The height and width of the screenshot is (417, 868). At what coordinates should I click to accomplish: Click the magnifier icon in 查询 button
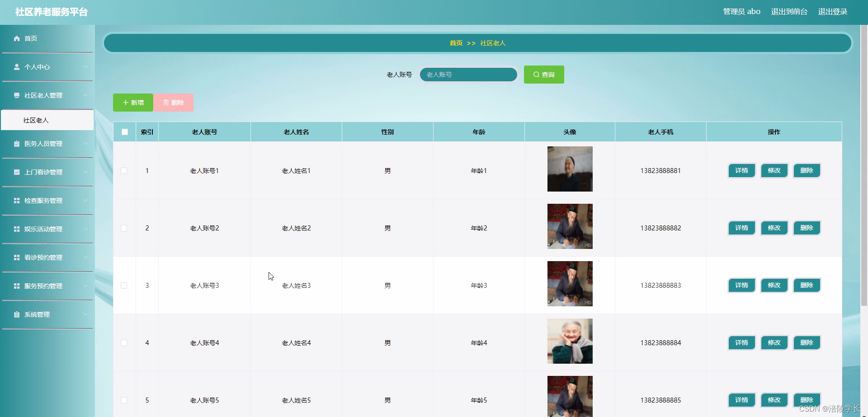[536, 74]
